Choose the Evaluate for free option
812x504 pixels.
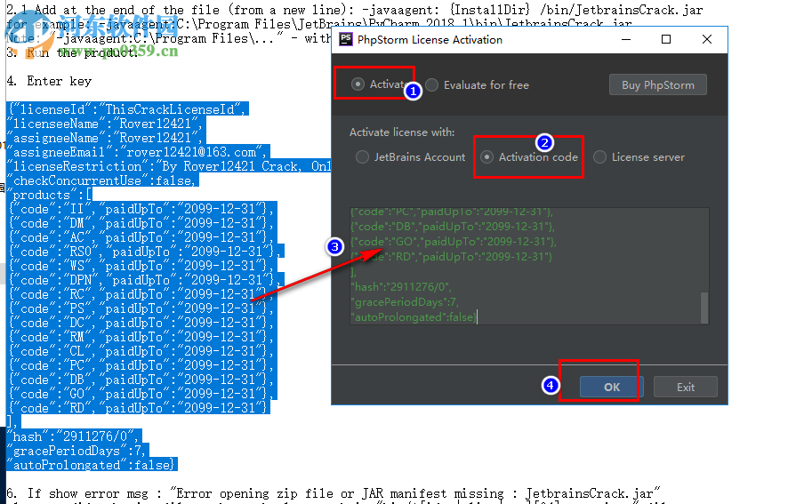click(432, 84)
